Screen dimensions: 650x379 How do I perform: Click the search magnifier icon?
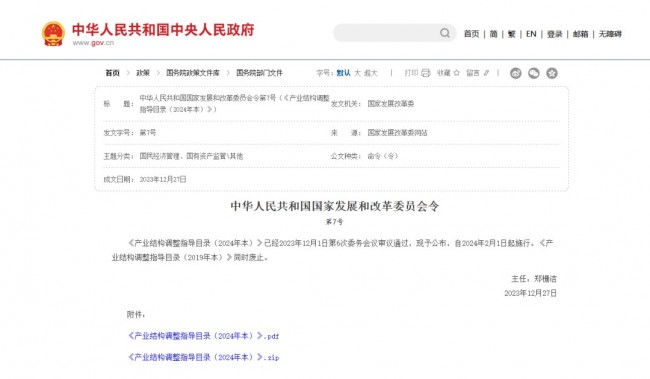tap(444, 33)
